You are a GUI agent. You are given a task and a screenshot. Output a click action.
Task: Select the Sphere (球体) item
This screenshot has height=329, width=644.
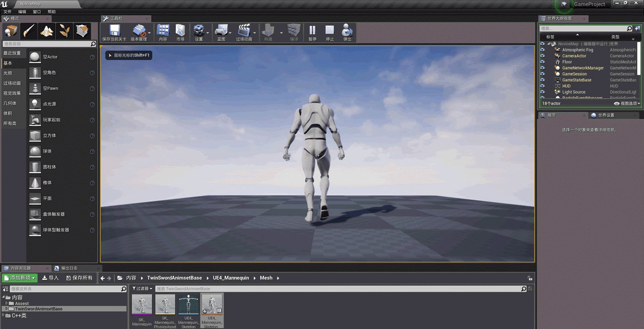click(62, 151)
